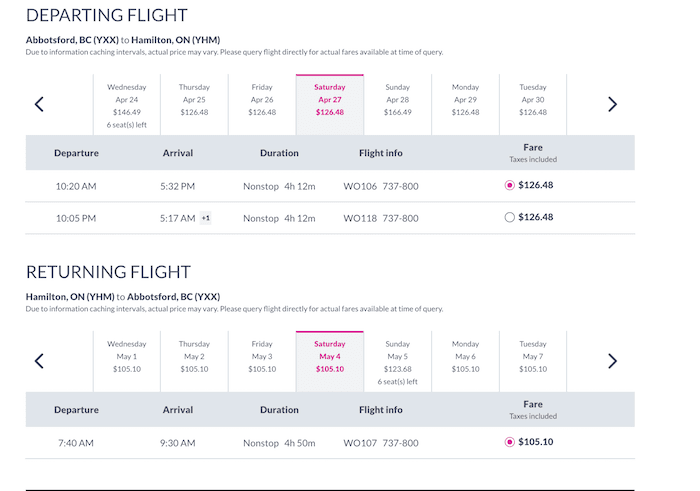Select the Saturday May 4 returning tab

click(329, 362)
